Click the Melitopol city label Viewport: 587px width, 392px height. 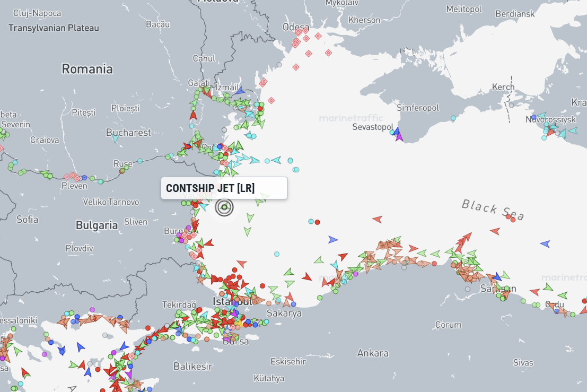(x=464, y=9)
